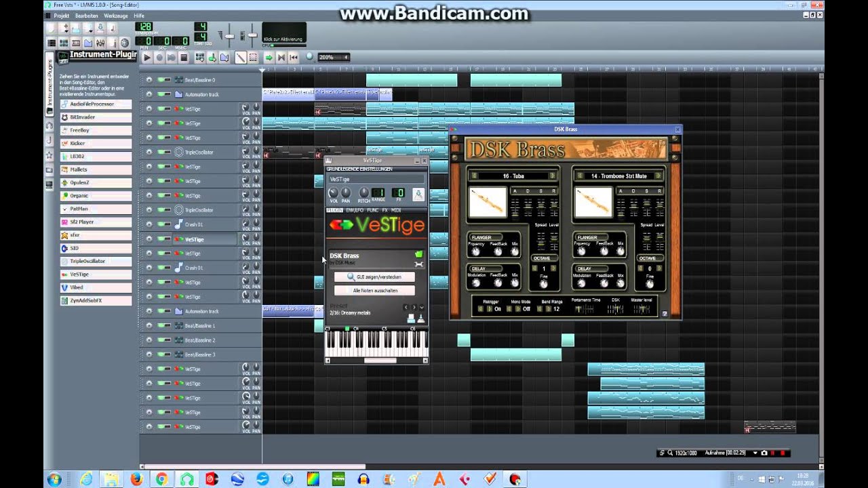Add an automation track via toolbar

tap(224, 58)
